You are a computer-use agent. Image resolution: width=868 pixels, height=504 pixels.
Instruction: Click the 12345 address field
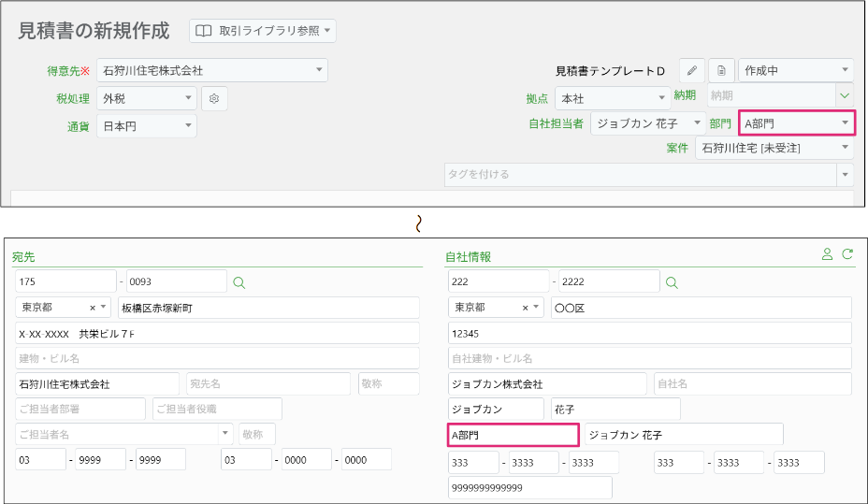pyautogui.click(x=650, y=334)
